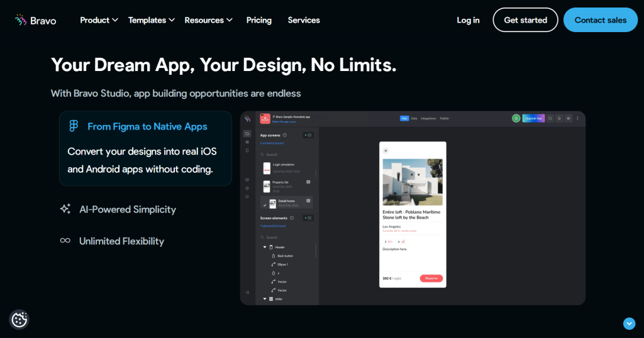Expand the Product dropdown menu
The image size is (644, 338).
[x=99, y=20]
